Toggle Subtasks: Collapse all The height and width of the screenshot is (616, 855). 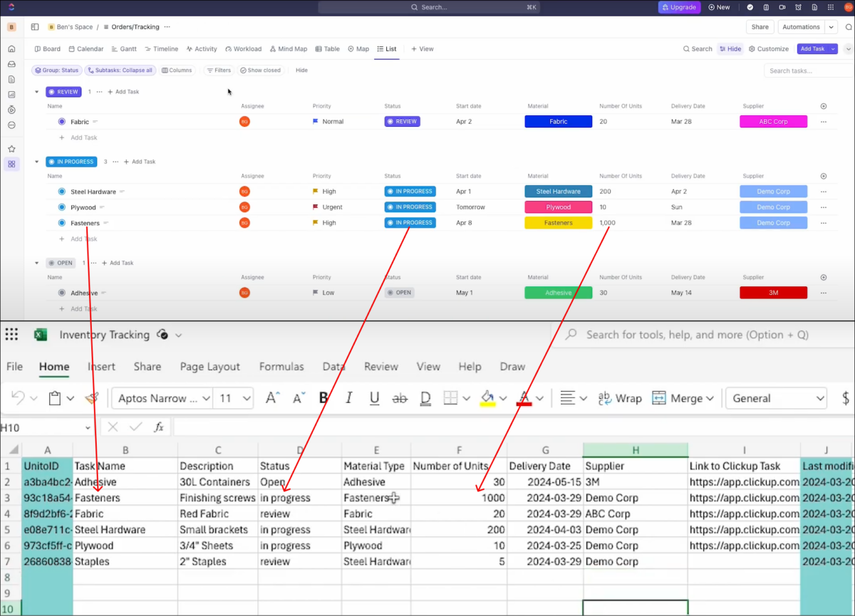point(120,70)
